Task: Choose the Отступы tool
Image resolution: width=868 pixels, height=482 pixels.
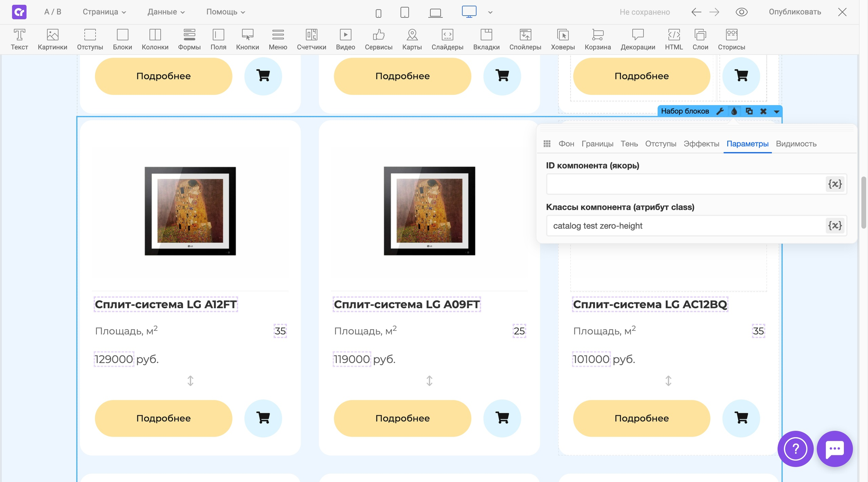Action: point(90,39)
